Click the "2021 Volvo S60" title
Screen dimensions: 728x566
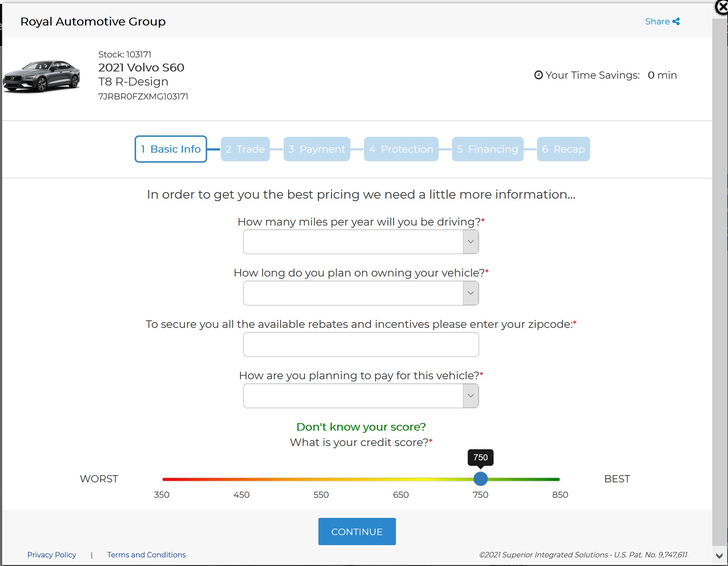coord(141,68)
